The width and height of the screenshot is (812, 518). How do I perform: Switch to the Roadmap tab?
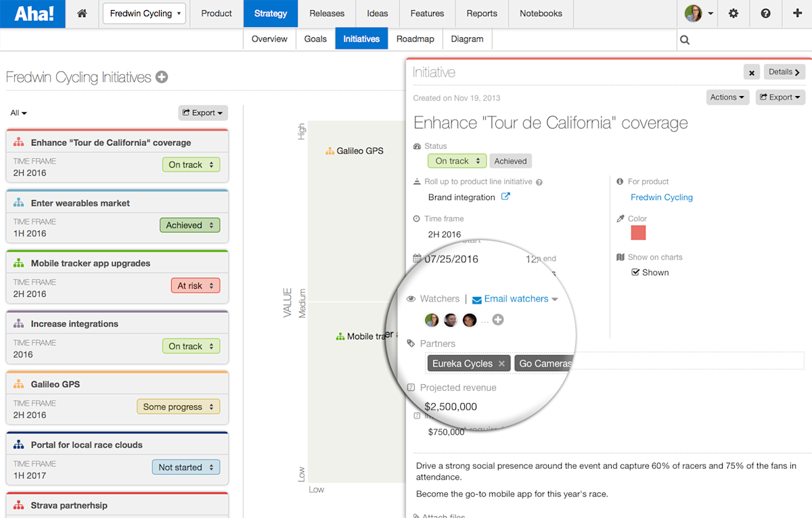point(415,39)
